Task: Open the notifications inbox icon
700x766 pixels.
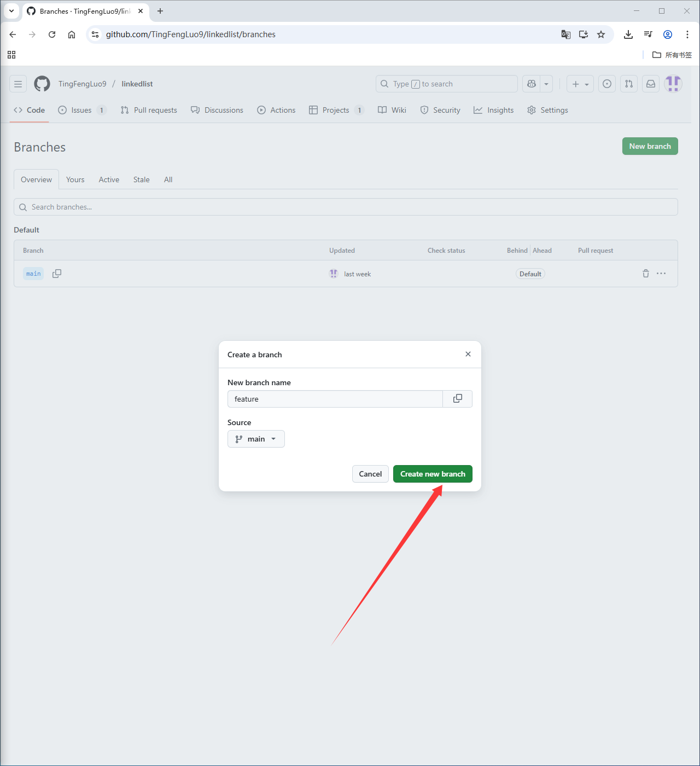Action: [x=651, y=84]
